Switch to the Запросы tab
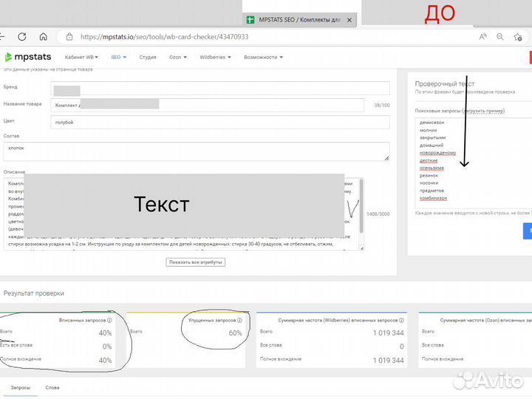The height and width of the screenshot is (399, 532). click(x=21, y=387)
